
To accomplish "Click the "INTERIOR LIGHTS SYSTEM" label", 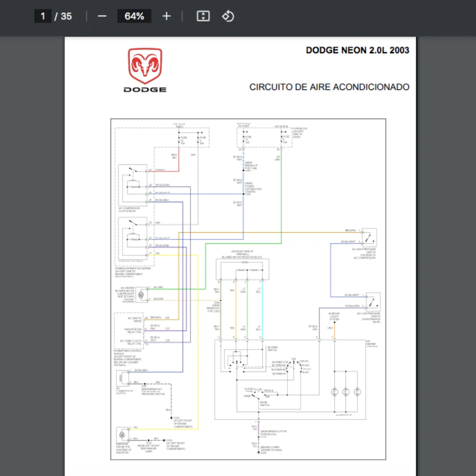I will pos(334,316).
